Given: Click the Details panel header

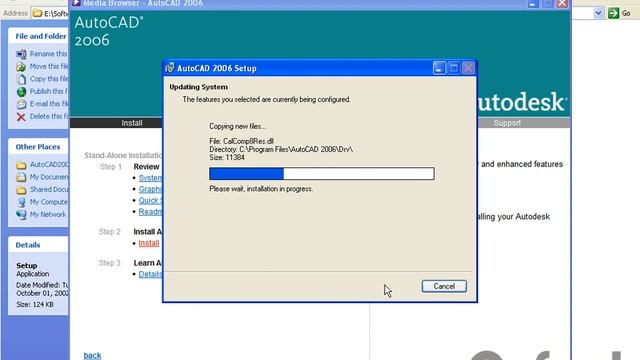Looking at the screenshot, I should (38, 245).
